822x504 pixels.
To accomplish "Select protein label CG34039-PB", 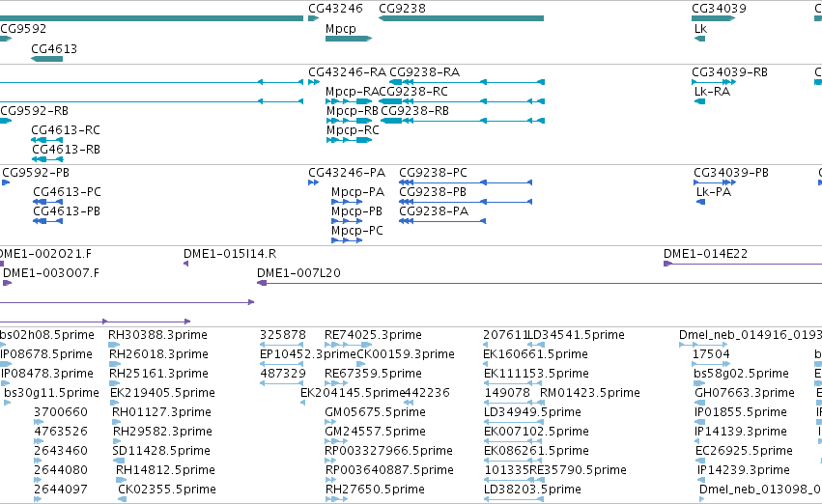I will pos(731,173).
